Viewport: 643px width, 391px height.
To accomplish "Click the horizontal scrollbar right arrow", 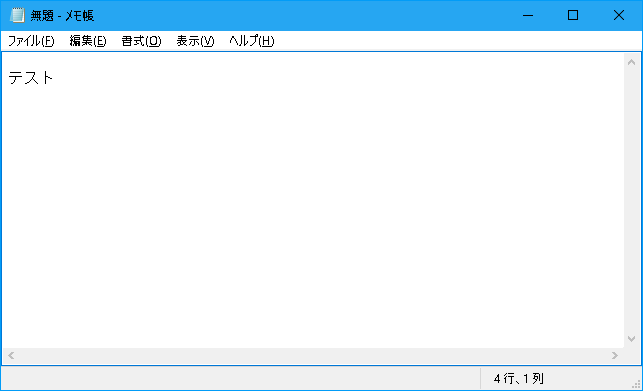I will coord(615,355).
